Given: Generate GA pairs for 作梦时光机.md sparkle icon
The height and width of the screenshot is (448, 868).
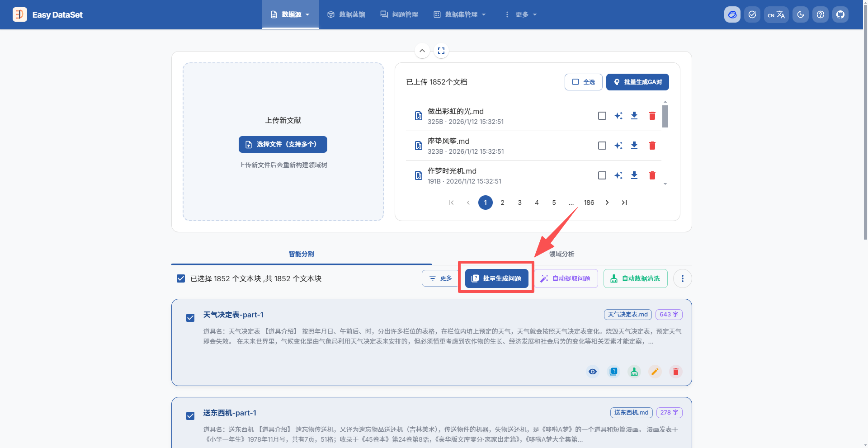Looking at the screenshot, I should [x=618, y=175].
